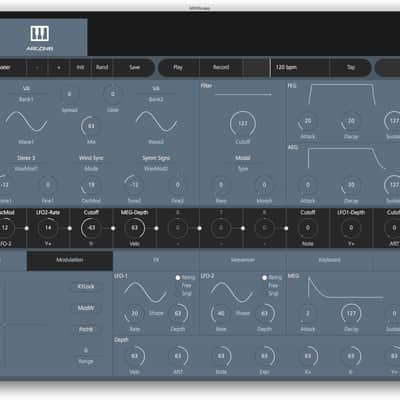Click the Tap tempo button
The width and height of the screenshot is (400, 400).
pos(351,67)
